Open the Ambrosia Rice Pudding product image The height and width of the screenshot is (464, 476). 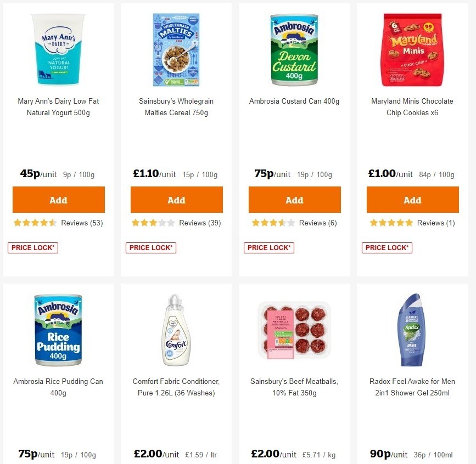coord(58,329)
